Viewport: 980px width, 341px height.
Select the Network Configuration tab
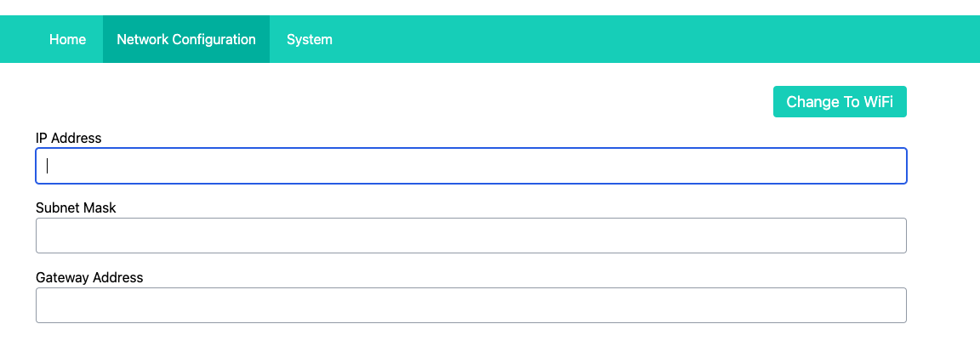tap(186, 39)
